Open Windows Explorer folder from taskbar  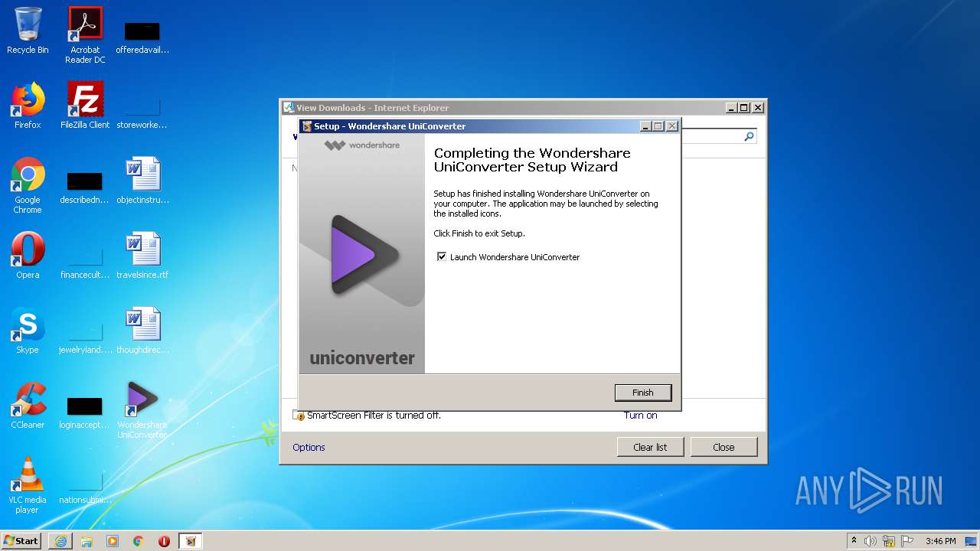click(x=87, y=541)
